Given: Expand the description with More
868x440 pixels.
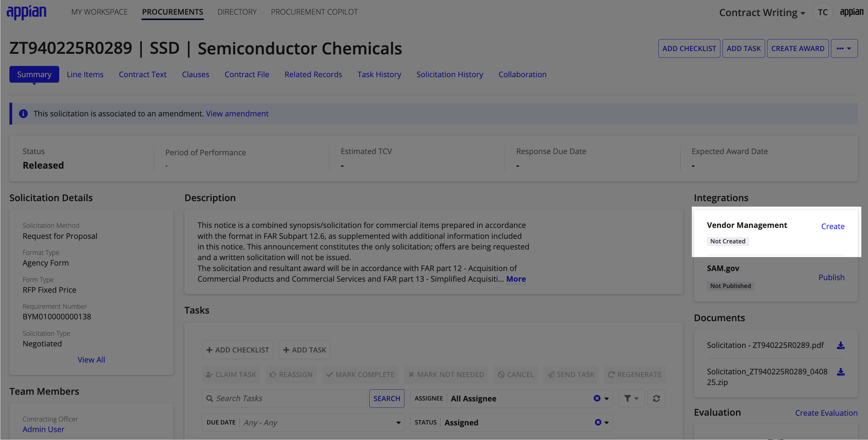Looking at the screenshot, I should coord(516,279).
